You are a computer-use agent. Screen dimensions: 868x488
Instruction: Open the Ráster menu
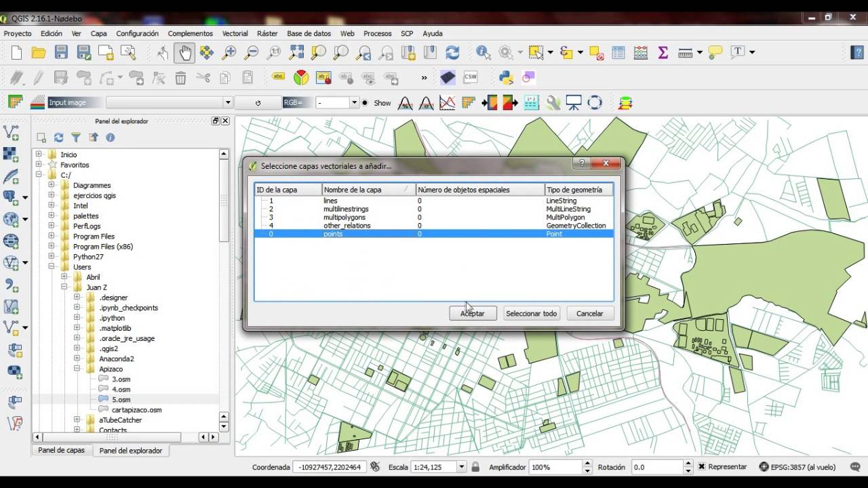[x=267, y=33]
